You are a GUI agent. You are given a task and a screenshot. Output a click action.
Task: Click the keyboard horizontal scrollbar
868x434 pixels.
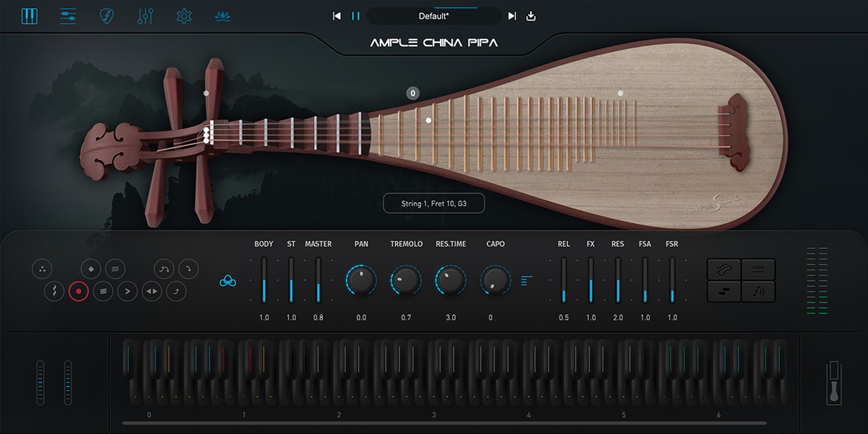tap(445, 423)
